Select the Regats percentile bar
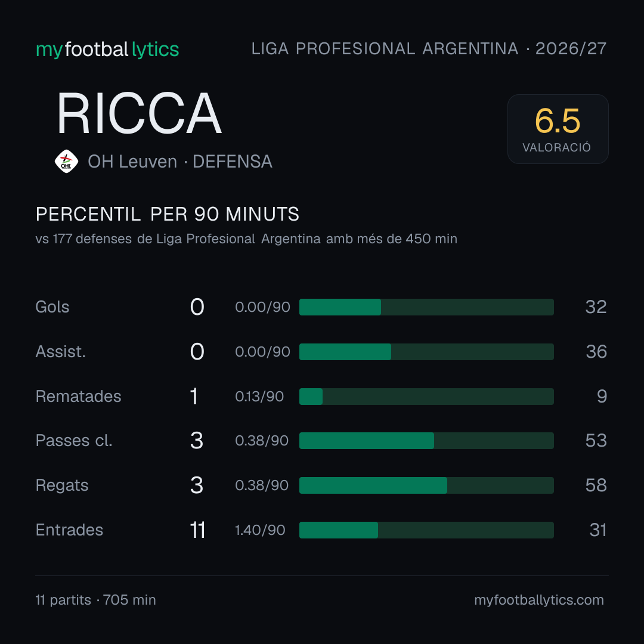 426,485
